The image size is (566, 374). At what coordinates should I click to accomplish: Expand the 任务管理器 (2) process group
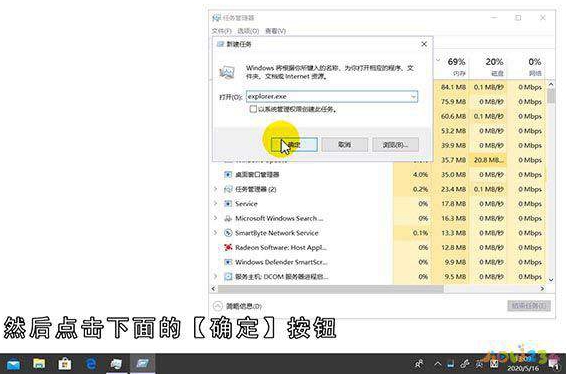[x=215, y=189]
